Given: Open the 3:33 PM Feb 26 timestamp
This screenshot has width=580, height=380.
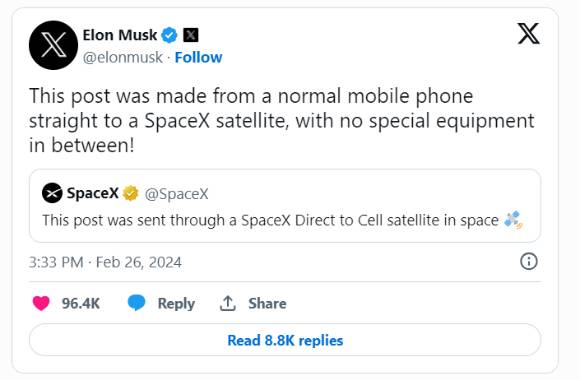Looking at the screenshot, I should [x=105, y=262].
